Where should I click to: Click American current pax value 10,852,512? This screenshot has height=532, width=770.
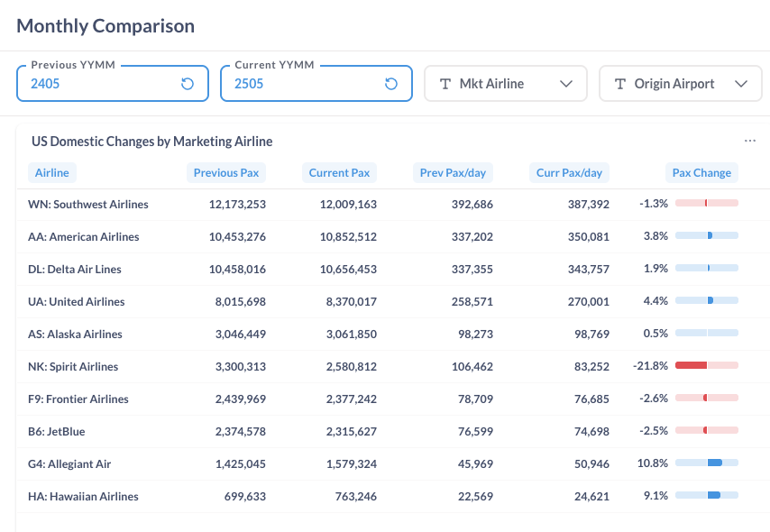[348, 237]
